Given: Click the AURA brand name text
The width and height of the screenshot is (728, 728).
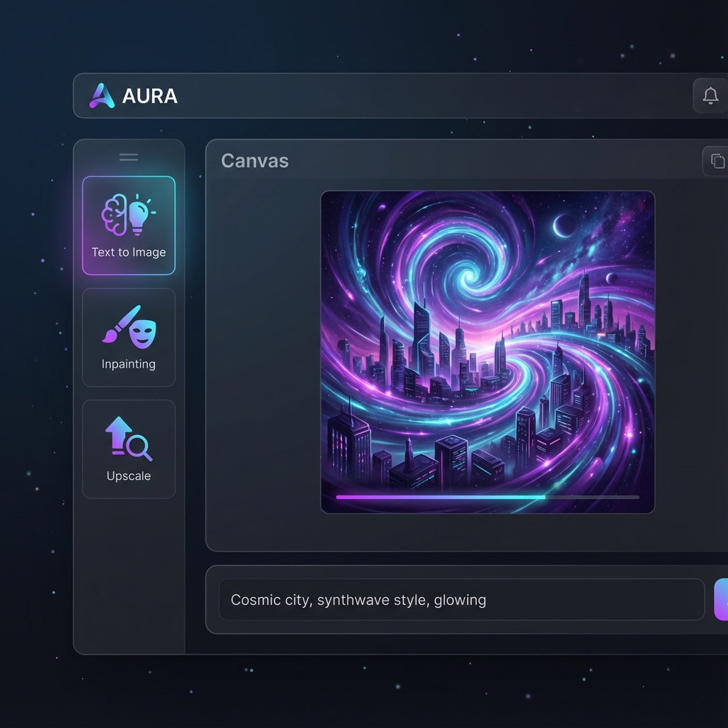Looking at the screenshot, I should pos(149,96).
